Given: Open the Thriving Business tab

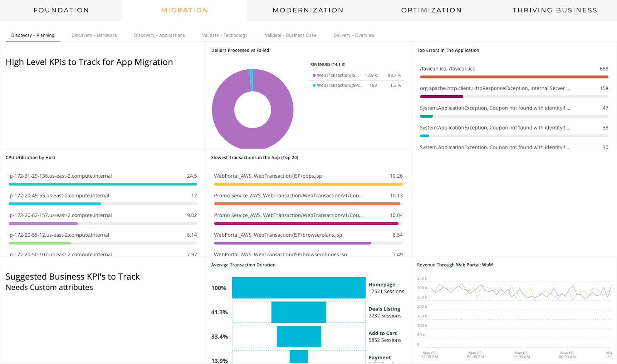Looking at the screenshot, I should [x=555, y=10].
